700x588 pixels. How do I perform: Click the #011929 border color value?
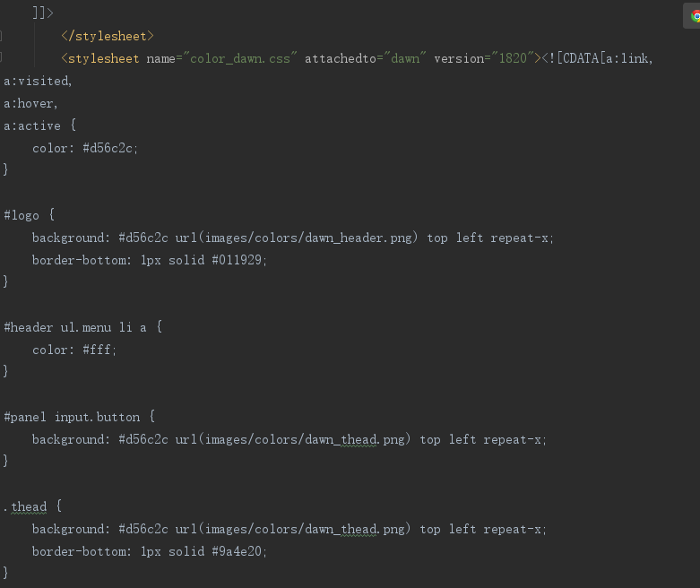point(237,260)
